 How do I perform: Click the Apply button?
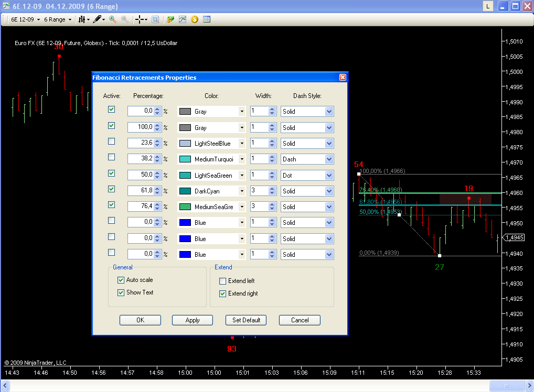[193, 320]
